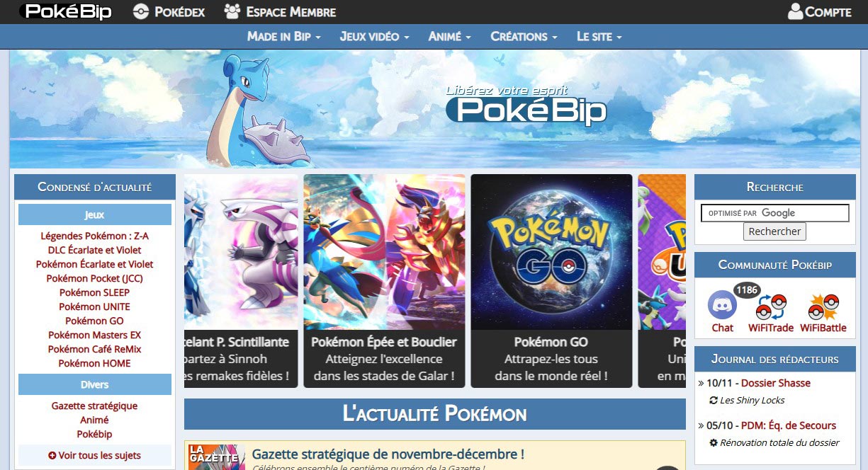
Task: Expand the Créations dropdown
Action: (524, 36)
